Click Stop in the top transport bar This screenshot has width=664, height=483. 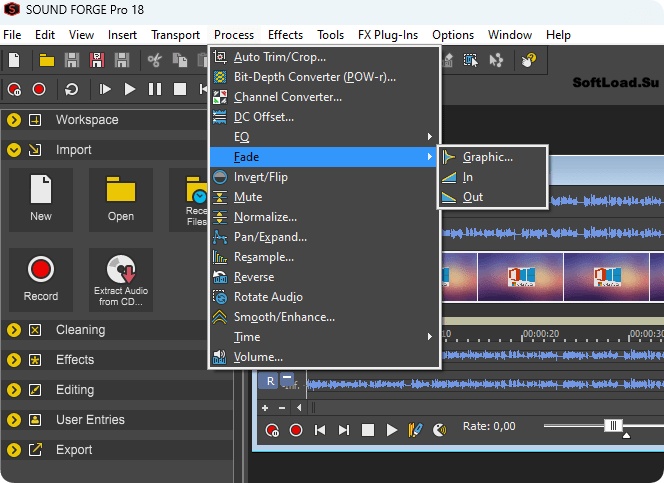click(180, 89)
